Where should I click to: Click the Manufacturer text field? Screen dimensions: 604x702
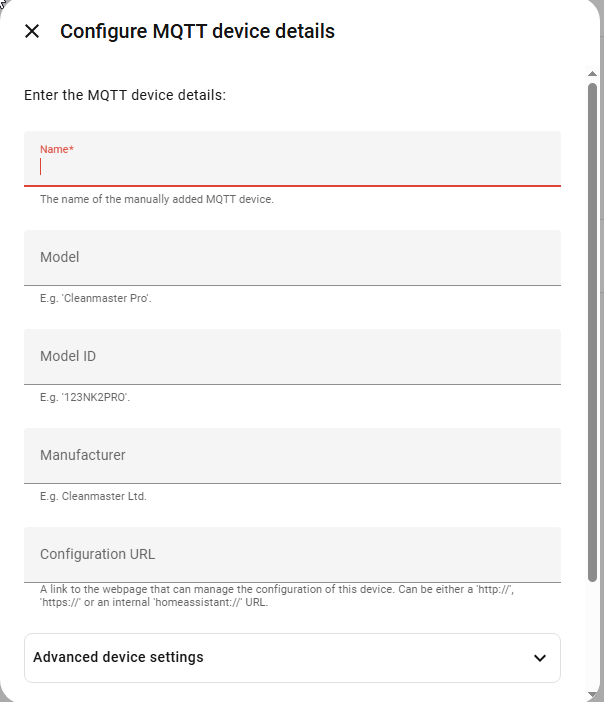(292, 455)
